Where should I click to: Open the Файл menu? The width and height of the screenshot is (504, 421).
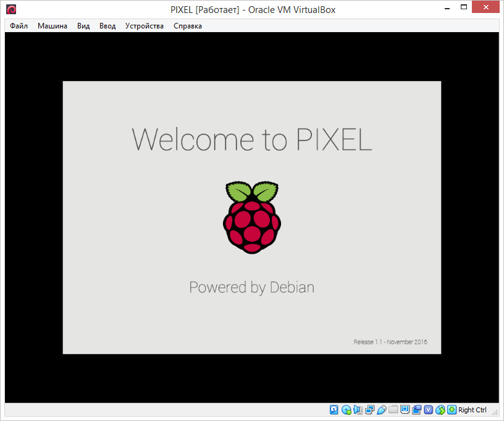pos(19,26)
